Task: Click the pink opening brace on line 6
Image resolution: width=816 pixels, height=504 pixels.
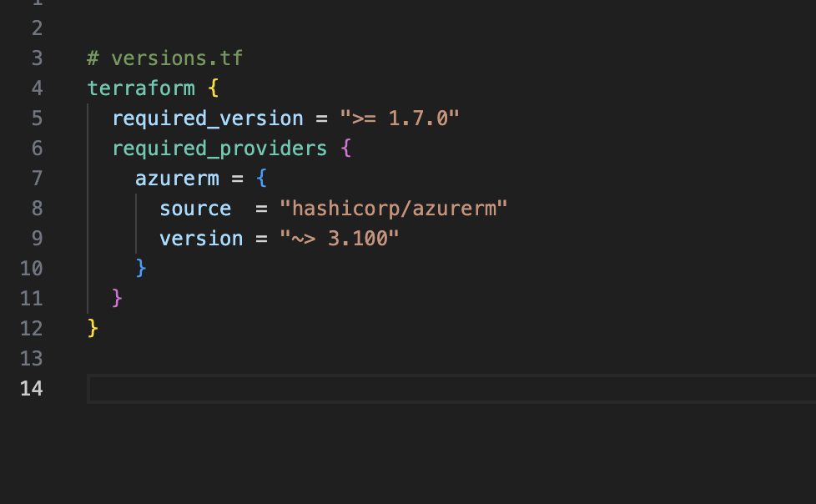Action: point(346,149)
